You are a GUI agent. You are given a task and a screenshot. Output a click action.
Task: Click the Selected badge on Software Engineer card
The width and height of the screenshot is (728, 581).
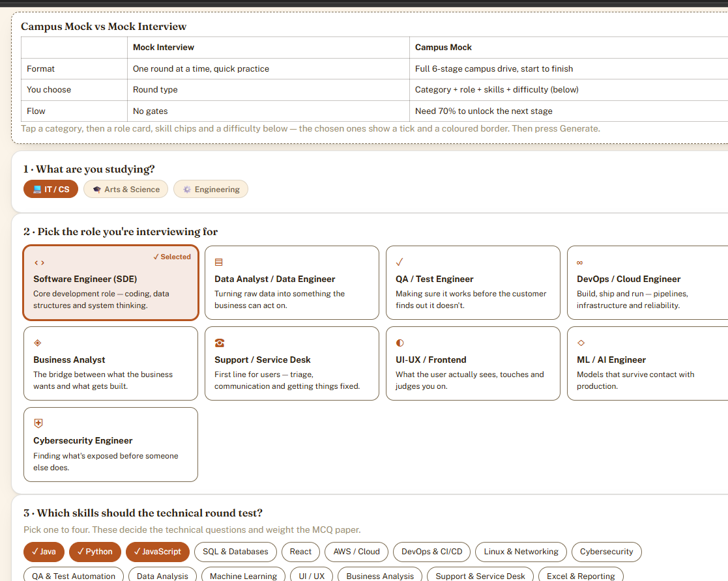172,257
